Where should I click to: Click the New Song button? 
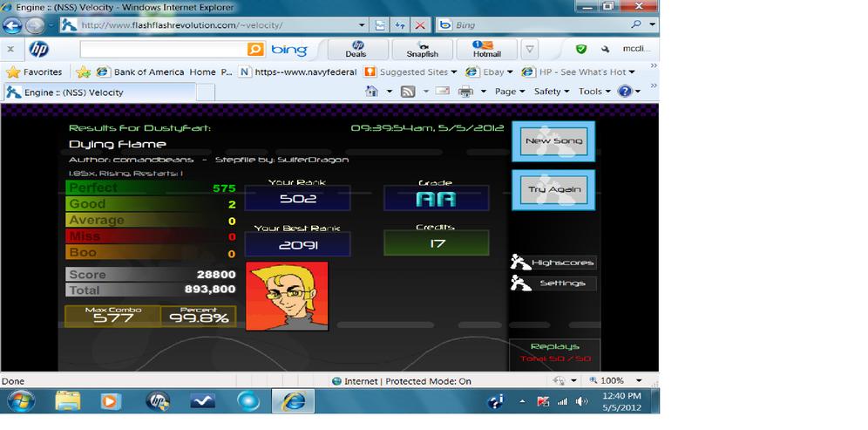(x=553, y=141)
